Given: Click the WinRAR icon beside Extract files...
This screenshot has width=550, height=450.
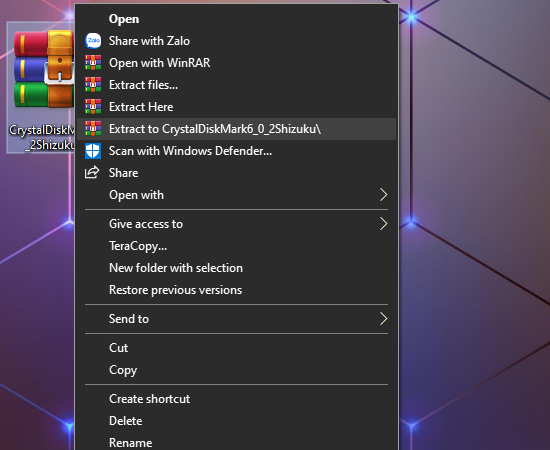Looking at the screenshot, I should (93, 85).
